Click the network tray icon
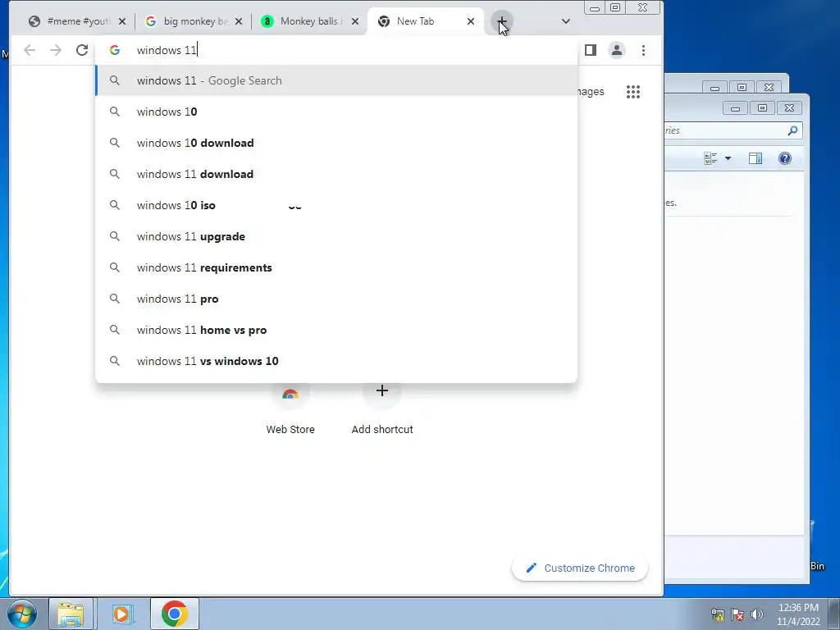Image resolution: width=840 pixels, height=630 pixels. [x=717, y=614]
